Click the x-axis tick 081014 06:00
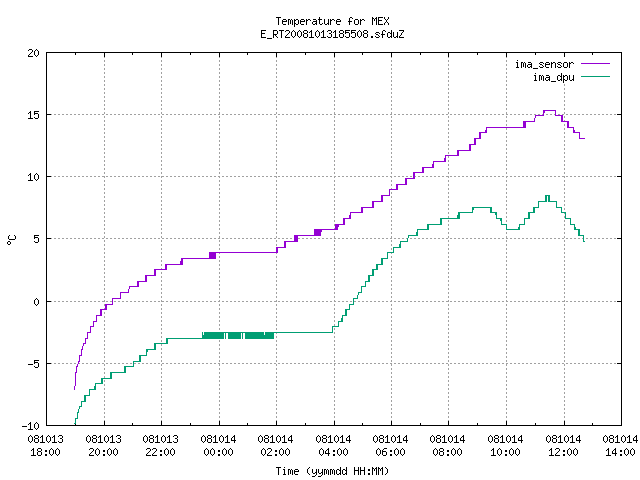 (x=391, y=446)
